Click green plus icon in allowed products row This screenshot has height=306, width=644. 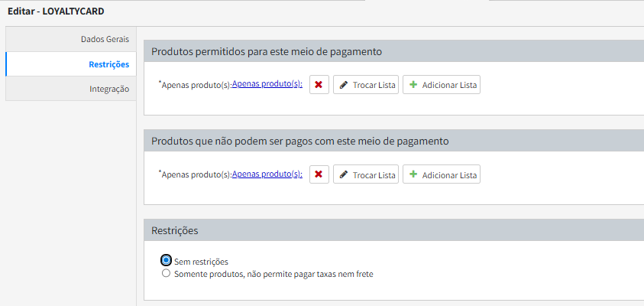pos(414,85)
